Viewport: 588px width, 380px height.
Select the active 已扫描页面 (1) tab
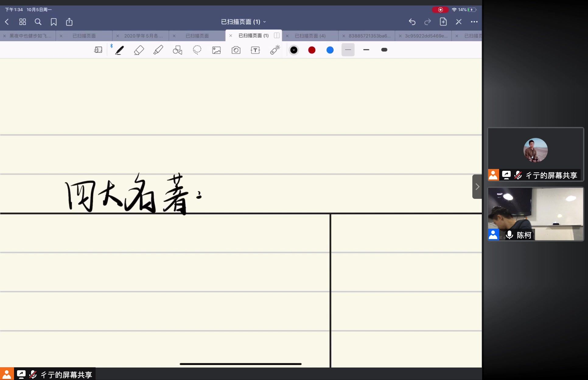tap(254, 36)
